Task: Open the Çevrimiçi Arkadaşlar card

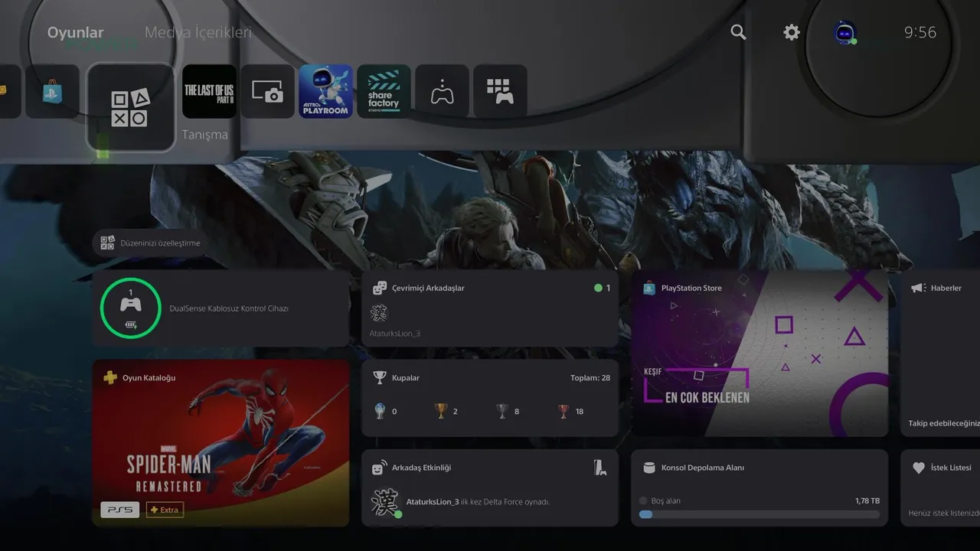Action: (x=490, y=308)
